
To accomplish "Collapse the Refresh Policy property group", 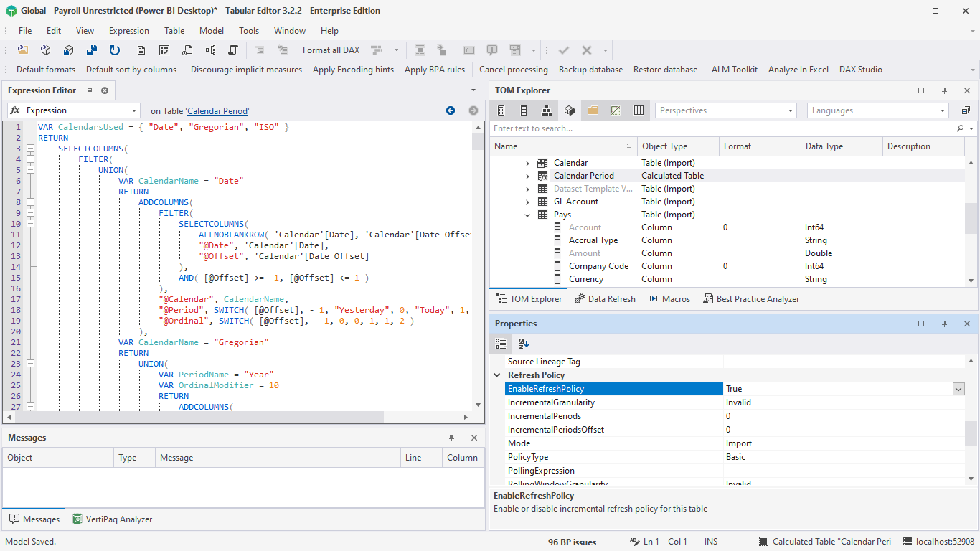I will [x=497, y=375].
